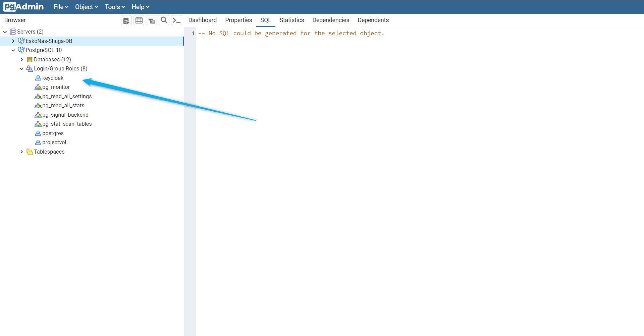Open the Tools menu
The width and height of the screenshot is (644, 336).
[115, 7]
